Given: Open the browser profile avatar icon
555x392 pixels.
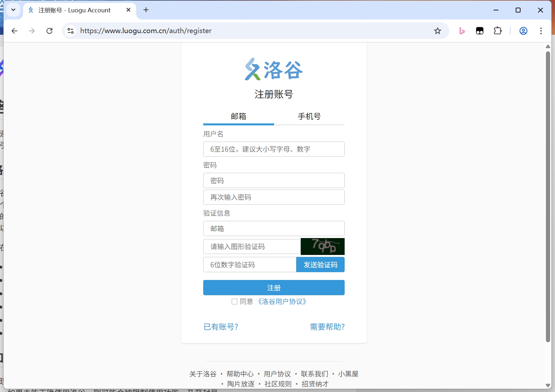Looking at the screenshot, I should 523,31.
